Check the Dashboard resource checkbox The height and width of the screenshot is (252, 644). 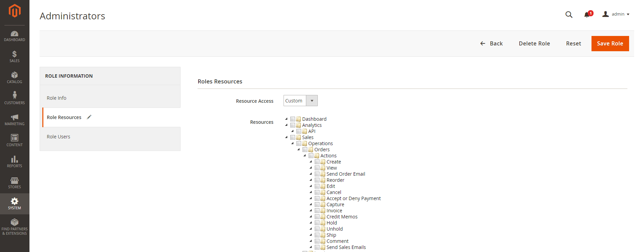click(x=293, y=119)
